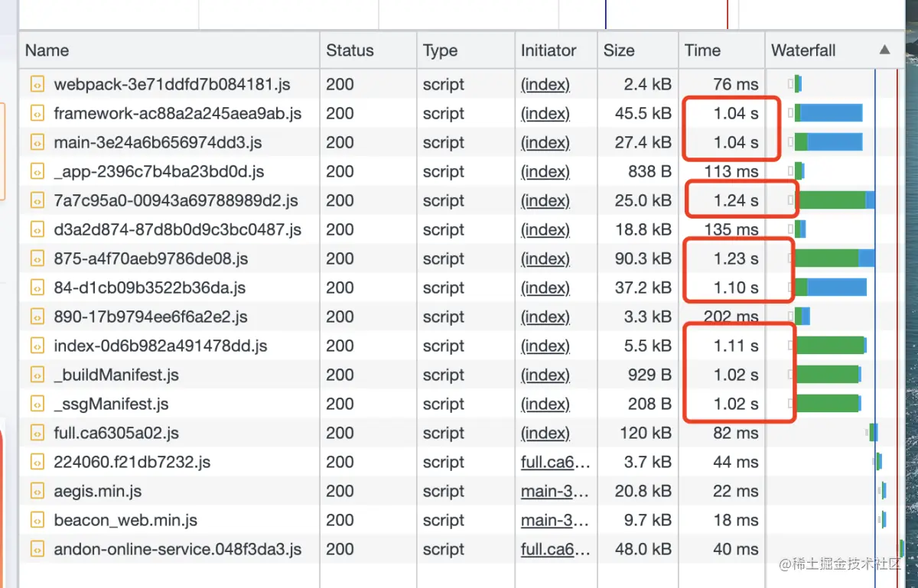Click waterfall bar for 7a7c95a0-00943a69788989d2.js

point(834,200)
